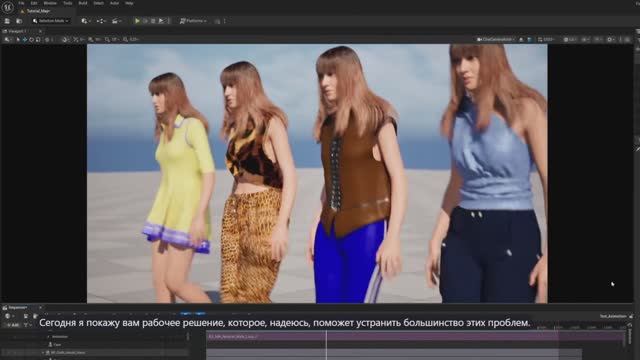This screenshot has height=360, width=640.
Task: Select the Select objects tool
Action: pyautogui.click(x=18, y=40)
